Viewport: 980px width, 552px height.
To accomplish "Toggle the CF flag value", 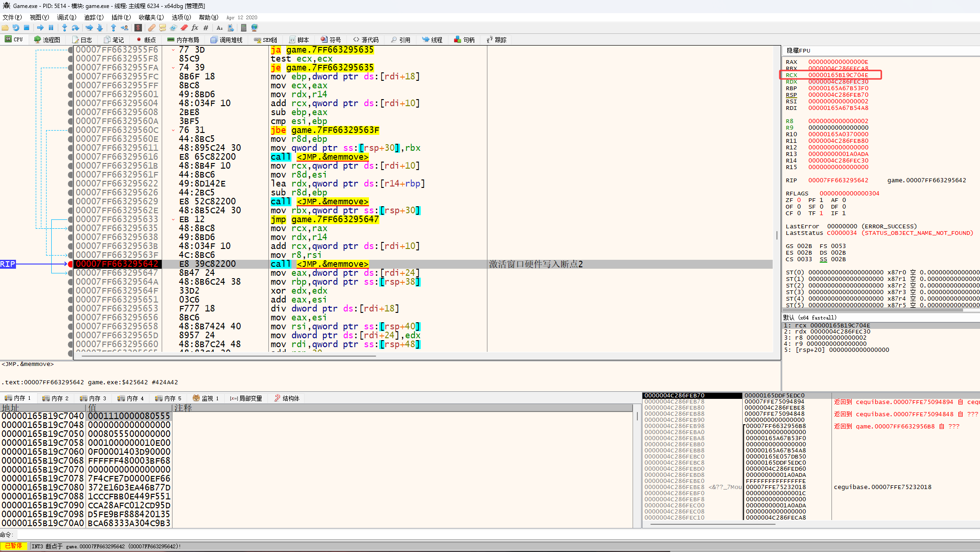I will click(799, 213).
